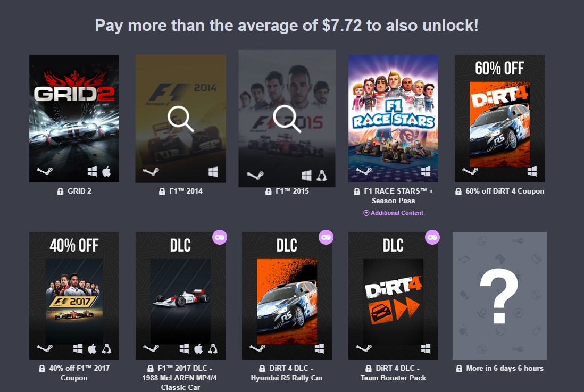Screen dimensions: 584x392
Task: Expand Additional Content under F1 Race Stars
Action: (x=393, y=213)
